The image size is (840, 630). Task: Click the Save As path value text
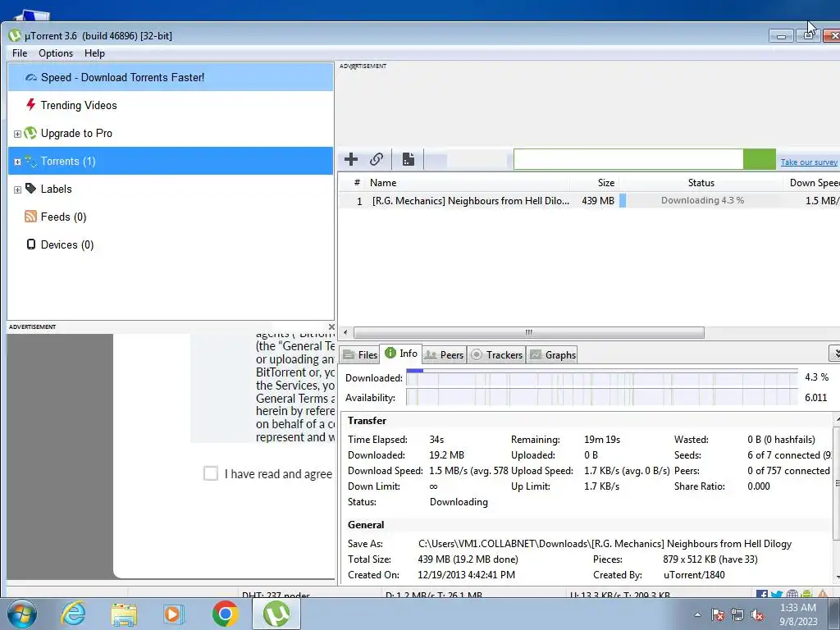[x=605, y=544]
